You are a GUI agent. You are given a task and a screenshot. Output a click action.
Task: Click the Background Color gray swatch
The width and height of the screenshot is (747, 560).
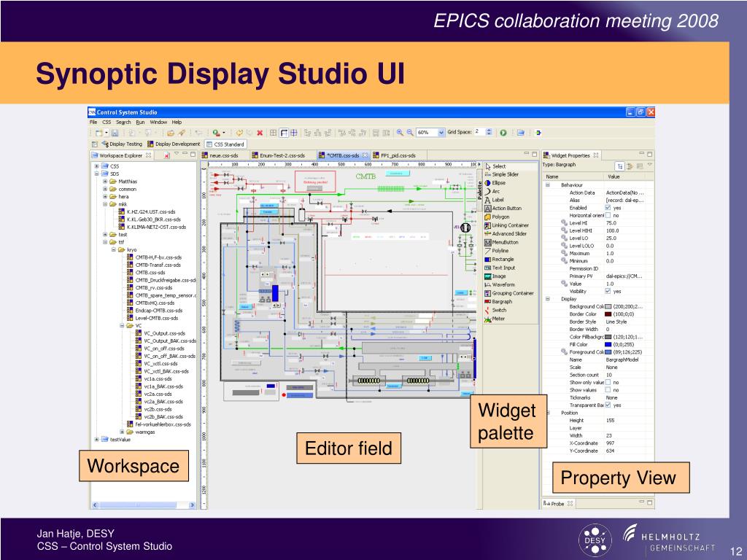[x=608, y=307]
